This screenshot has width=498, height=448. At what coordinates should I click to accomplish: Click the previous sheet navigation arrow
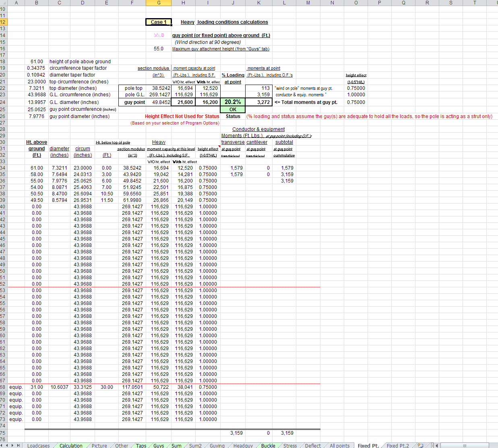pos(8,445)
